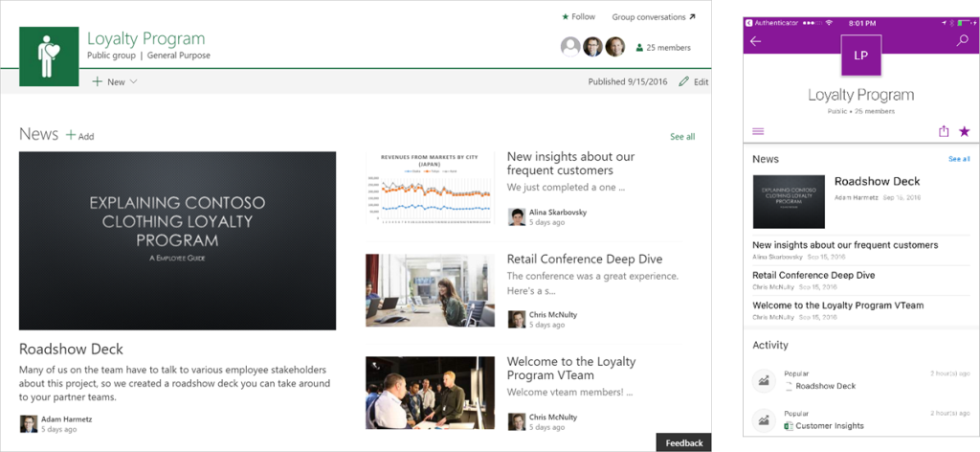Click the Loyalty Program title on the desktop page

(145, 38)
